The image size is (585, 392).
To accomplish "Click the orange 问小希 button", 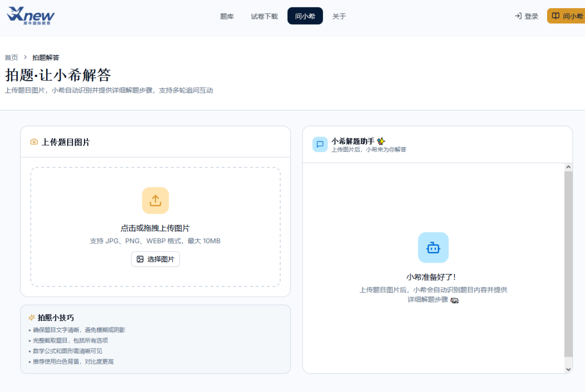I will tap(566, 16).
